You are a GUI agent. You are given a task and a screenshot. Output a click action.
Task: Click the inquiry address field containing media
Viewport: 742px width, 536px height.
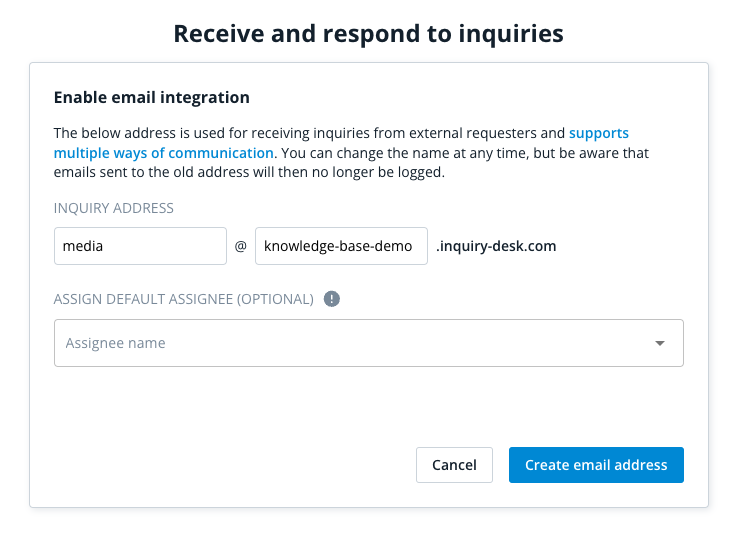pos(141,246)
